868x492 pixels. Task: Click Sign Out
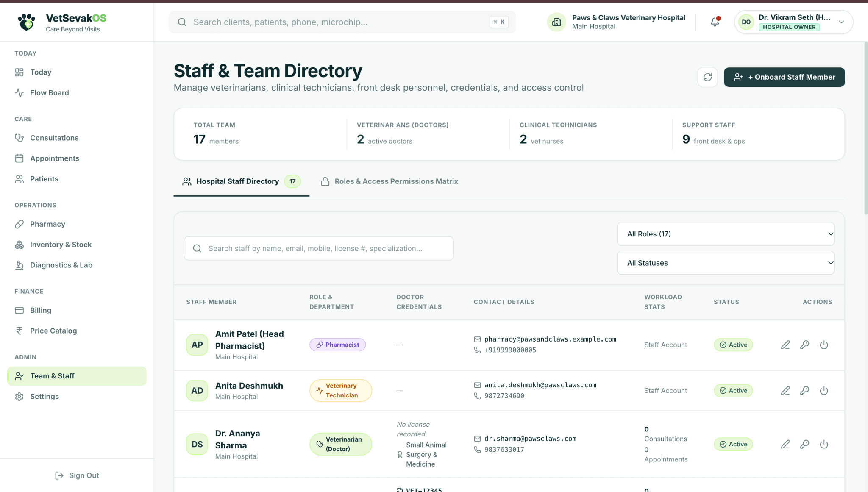[77, 475]
